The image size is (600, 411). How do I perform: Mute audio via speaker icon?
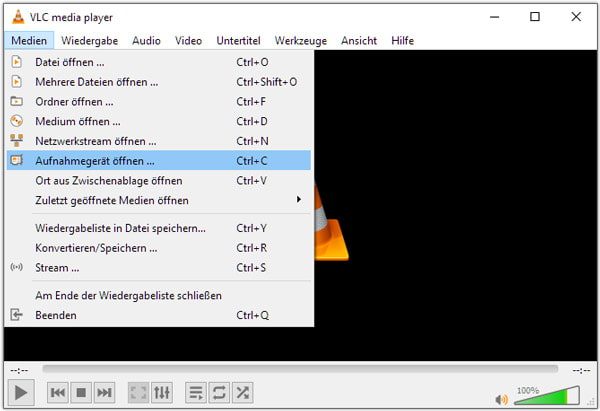501,399
